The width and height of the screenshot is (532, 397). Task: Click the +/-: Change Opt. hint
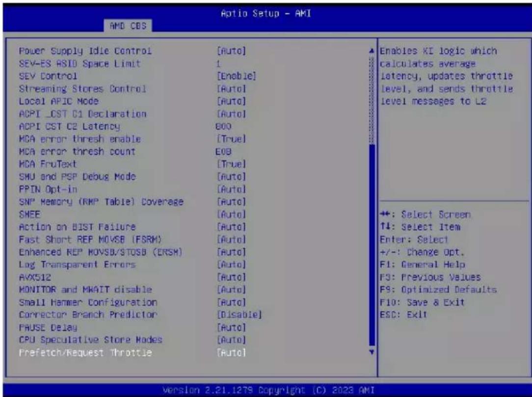pos(422,252)
